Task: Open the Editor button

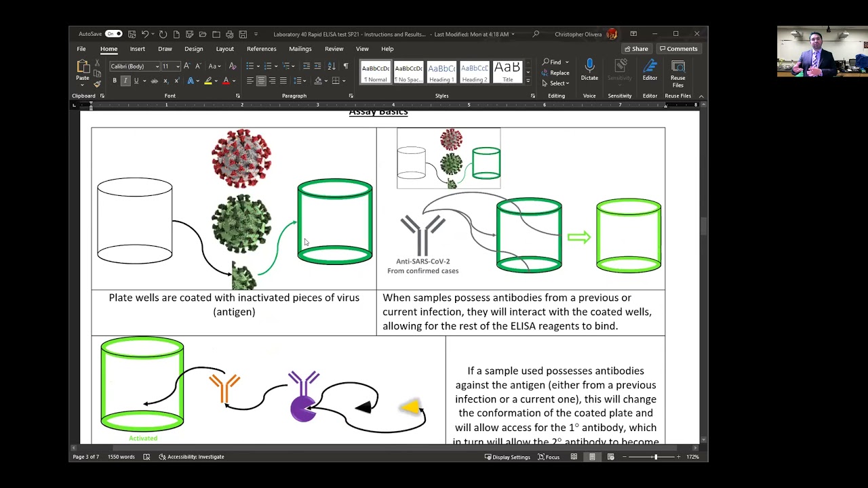Action: (x=650, y=70)
